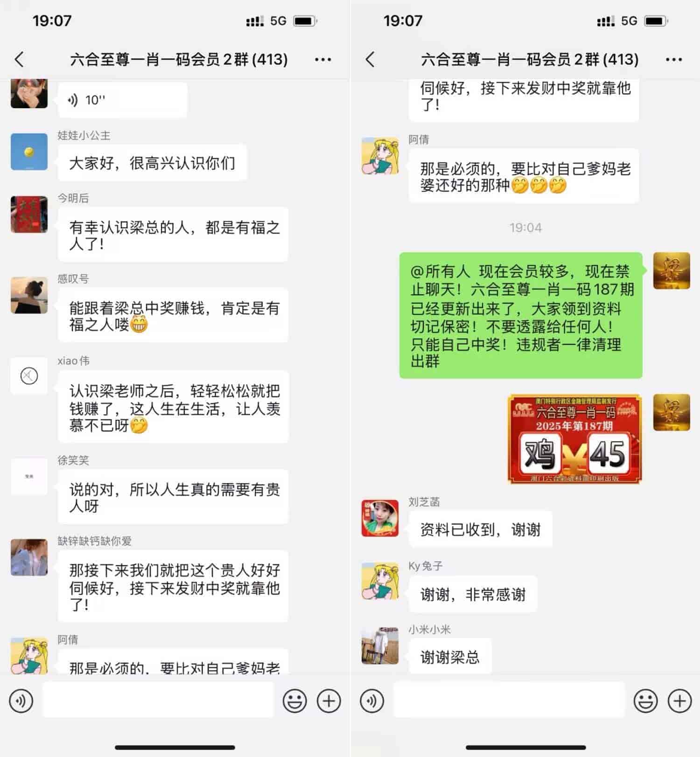
Task: Play the 10-second voice message
Action: 122,99
